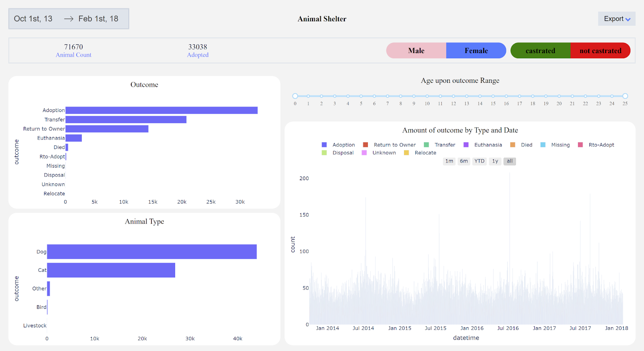Select the YTD range selector tab
The image size is (644, 351).
(479, 161)
